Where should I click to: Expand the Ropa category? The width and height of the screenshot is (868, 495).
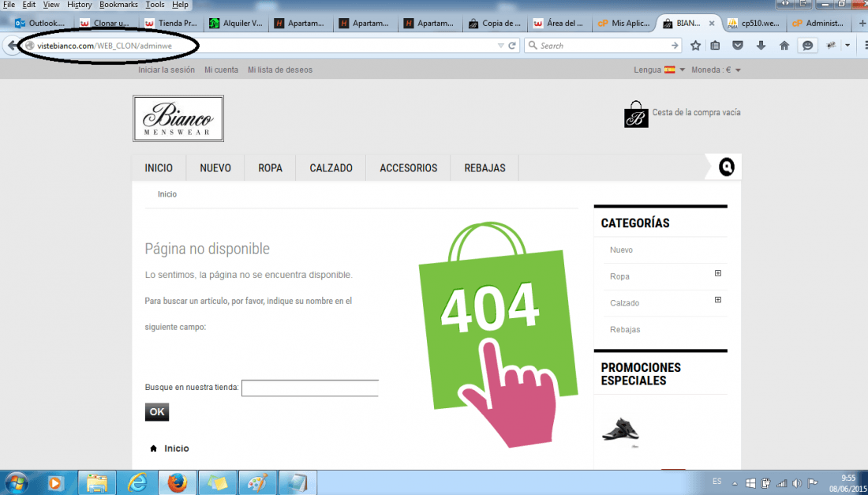(x=718, y=273)
